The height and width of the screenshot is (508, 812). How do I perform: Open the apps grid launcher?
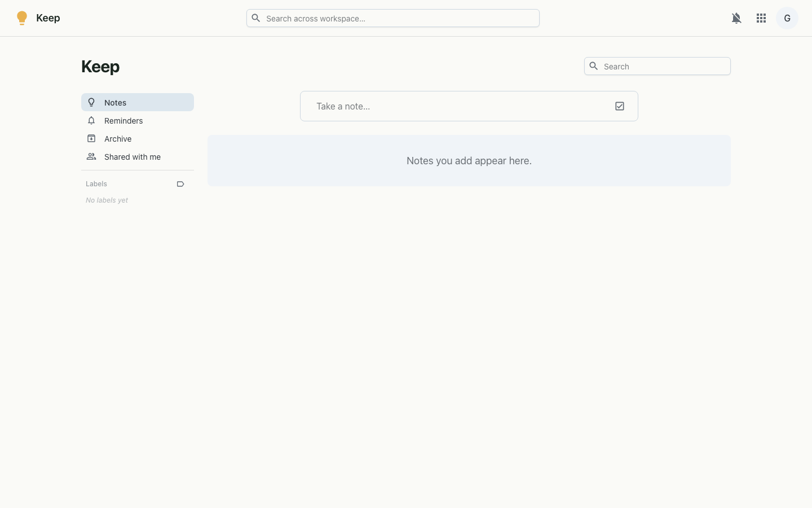761,18
